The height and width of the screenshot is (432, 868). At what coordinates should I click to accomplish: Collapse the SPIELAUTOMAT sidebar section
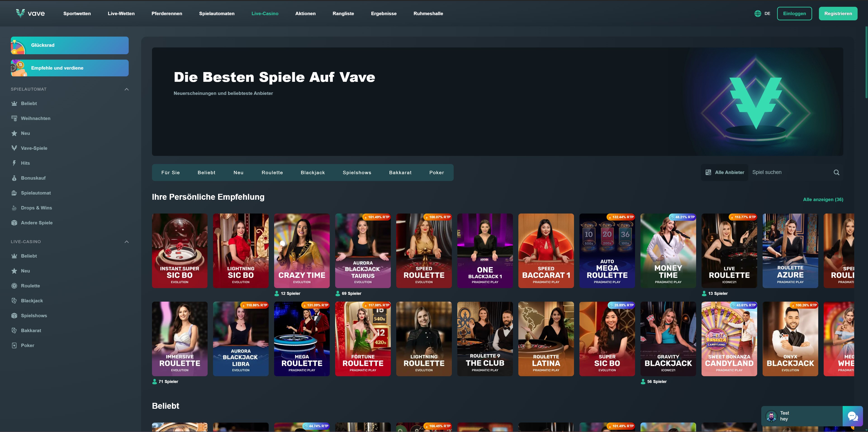pos(126,89)
